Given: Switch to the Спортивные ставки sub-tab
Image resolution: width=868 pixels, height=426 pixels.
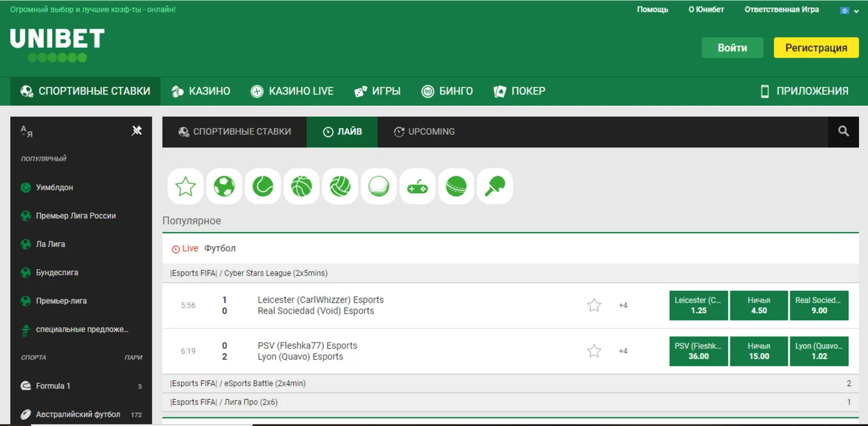Looking at the screenshot, I should click(234, 132).
